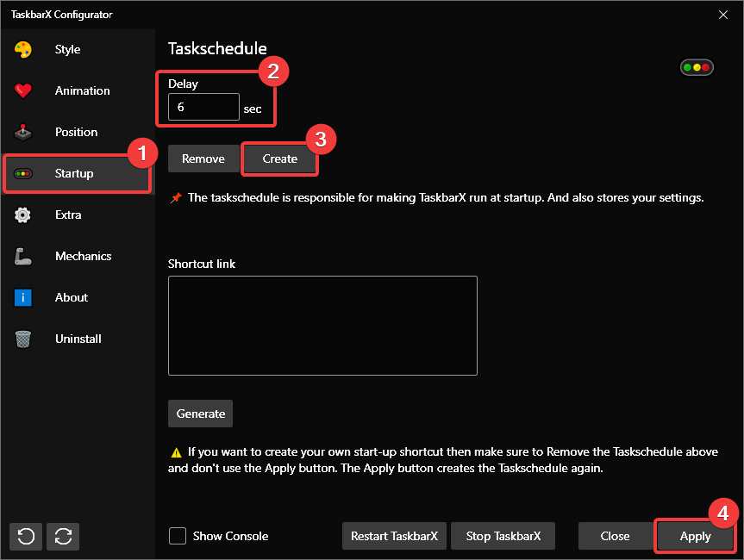Click the Extra gear icon
Viewport: 744px width, 560px height.
tap(23, 215)
